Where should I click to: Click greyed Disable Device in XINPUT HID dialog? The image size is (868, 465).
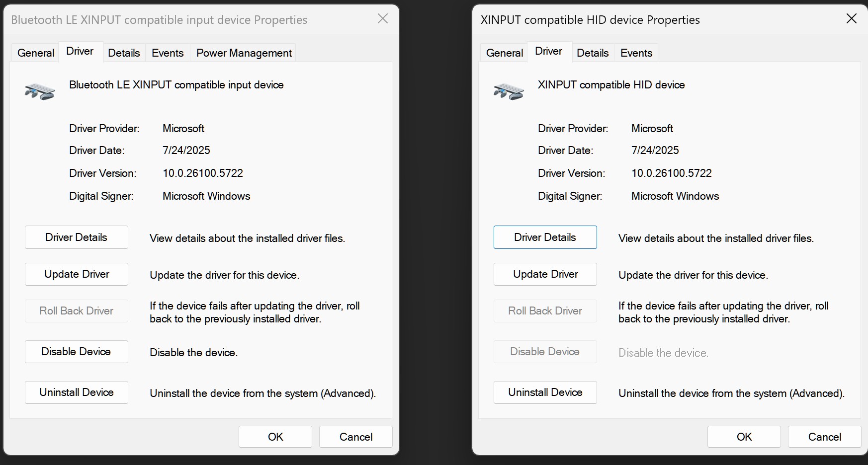[x=545, y=352]
